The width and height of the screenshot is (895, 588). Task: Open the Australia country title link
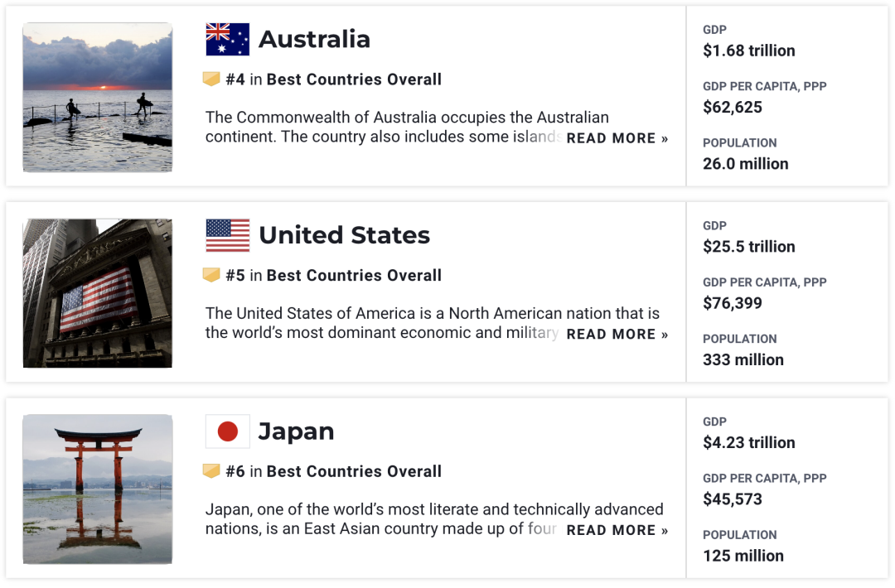pos(314,39)
